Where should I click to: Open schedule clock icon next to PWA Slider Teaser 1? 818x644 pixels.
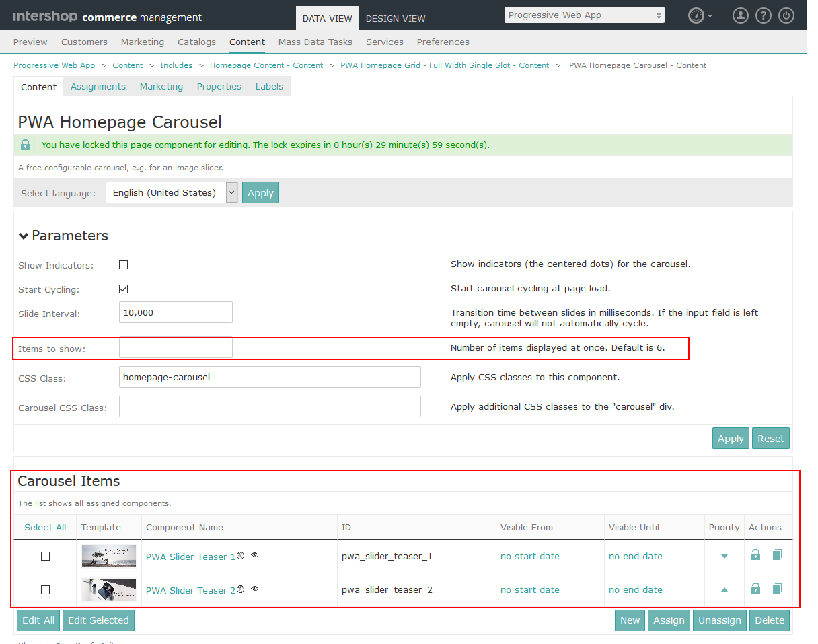pos(241,554)
